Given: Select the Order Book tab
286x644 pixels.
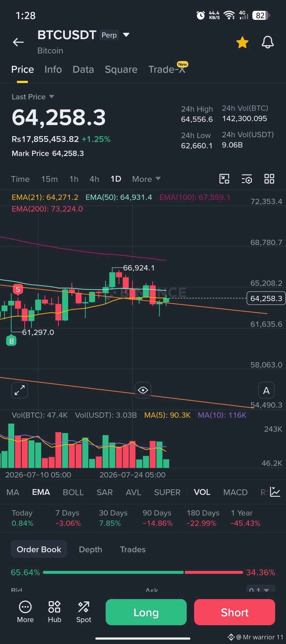Looking at the screenshot, I should [39, 549].
